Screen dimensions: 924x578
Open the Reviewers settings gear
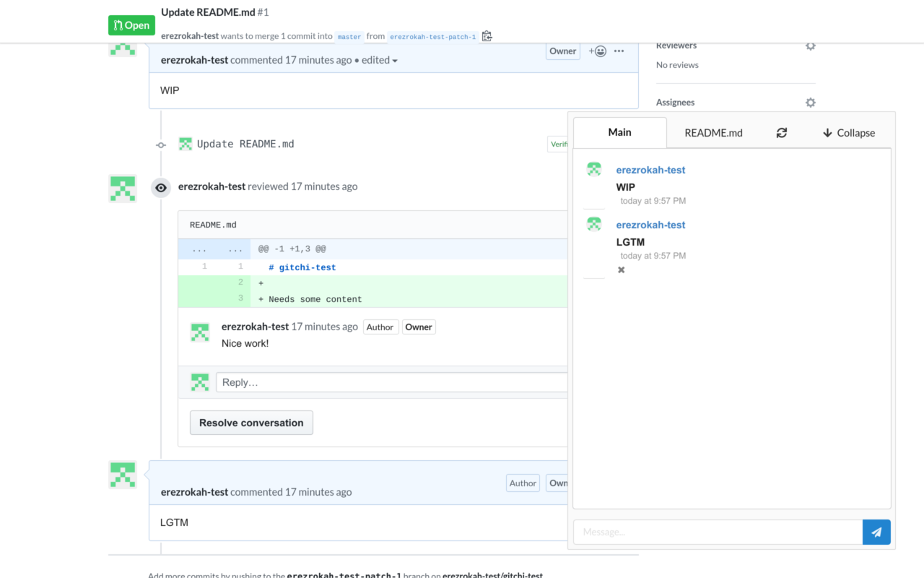[810, 46]
